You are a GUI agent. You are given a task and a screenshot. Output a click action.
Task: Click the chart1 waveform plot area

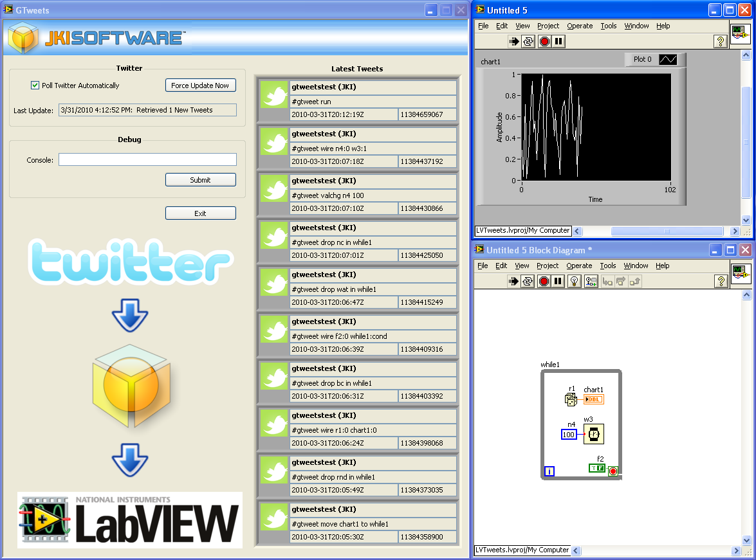pyautogui.click(x=596, y=127)
